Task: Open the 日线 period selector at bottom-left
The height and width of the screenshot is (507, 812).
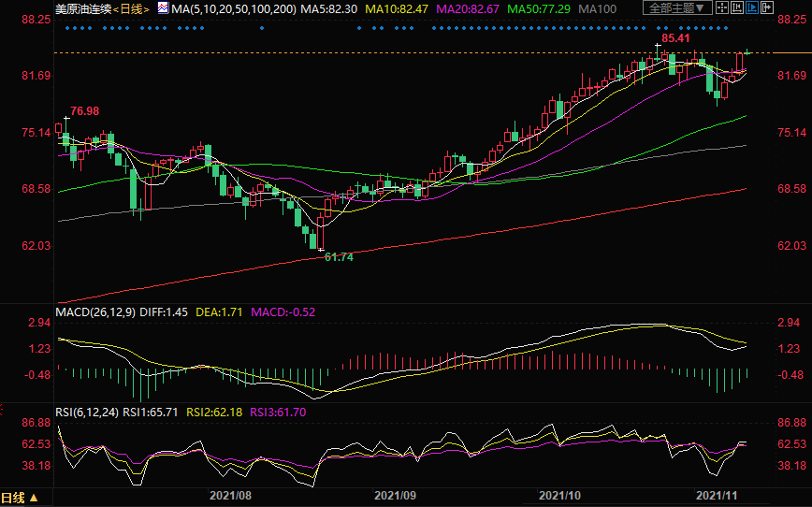Action: (x=19, y=497)
